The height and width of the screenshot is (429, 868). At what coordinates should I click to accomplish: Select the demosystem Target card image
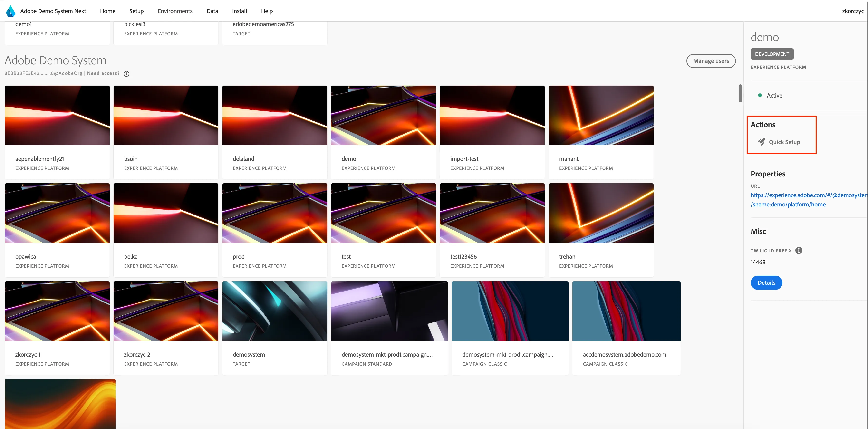[x=275, y=311]
